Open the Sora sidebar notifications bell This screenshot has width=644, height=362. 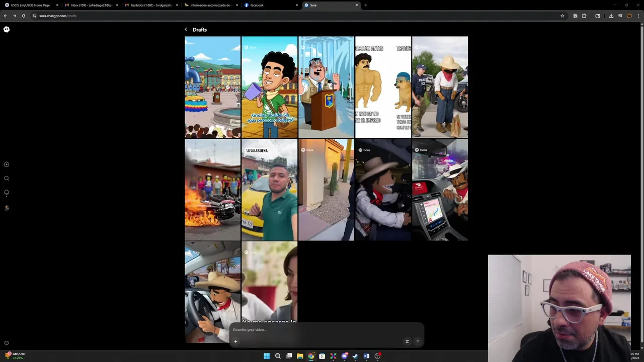[x=7, y=193]
